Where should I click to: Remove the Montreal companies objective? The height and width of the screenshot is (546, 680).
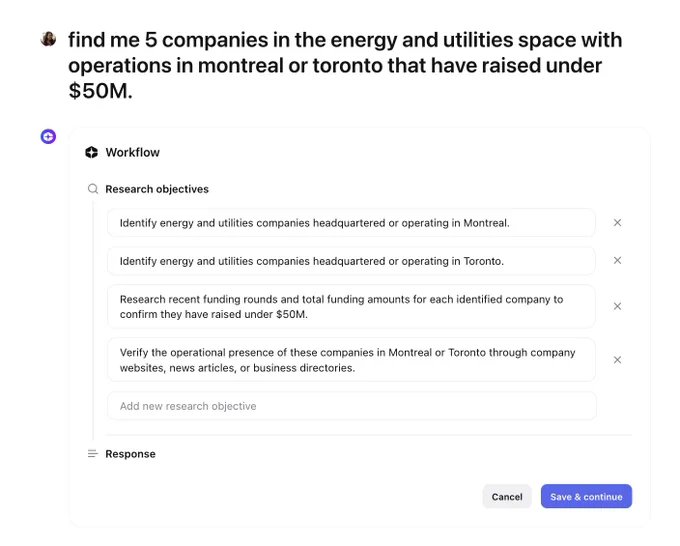click(617, 222)
